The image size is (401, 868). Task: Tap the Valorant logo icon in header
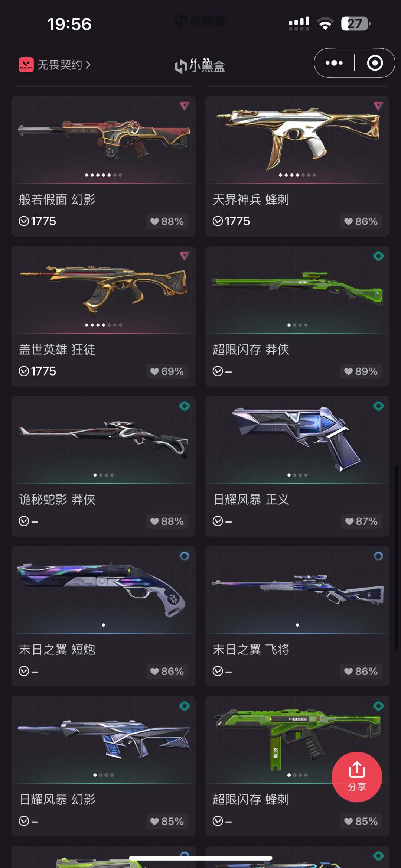tap(26, 65)
